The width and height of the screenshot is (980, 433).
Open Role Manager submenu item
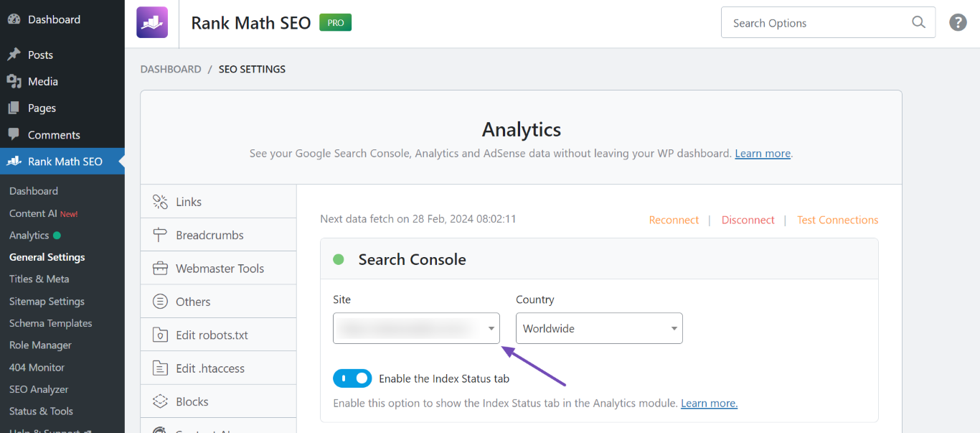click(x=40, y=345)
